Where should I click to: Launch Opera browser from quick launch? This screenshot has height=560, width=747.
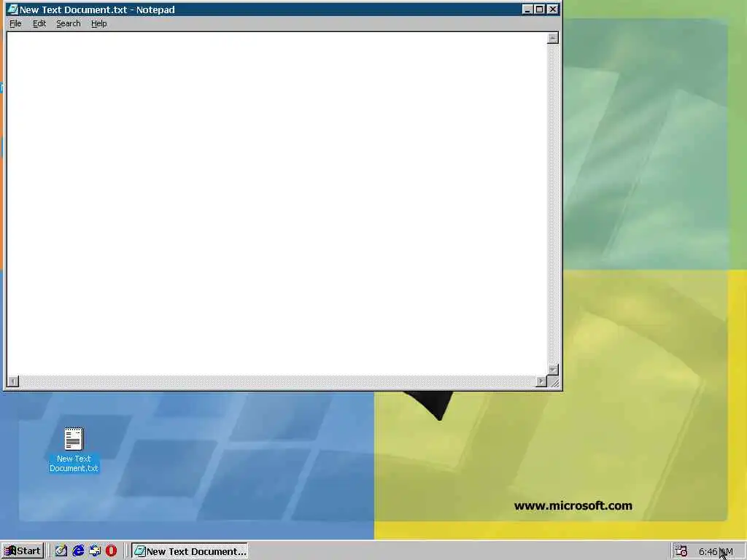[x=112, y=551]
